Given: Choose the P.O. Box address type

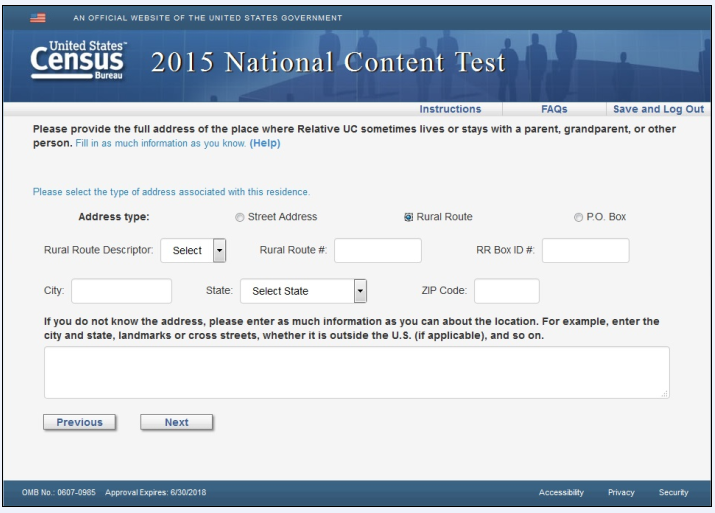Looking at the screenshot, I should 578,217.
